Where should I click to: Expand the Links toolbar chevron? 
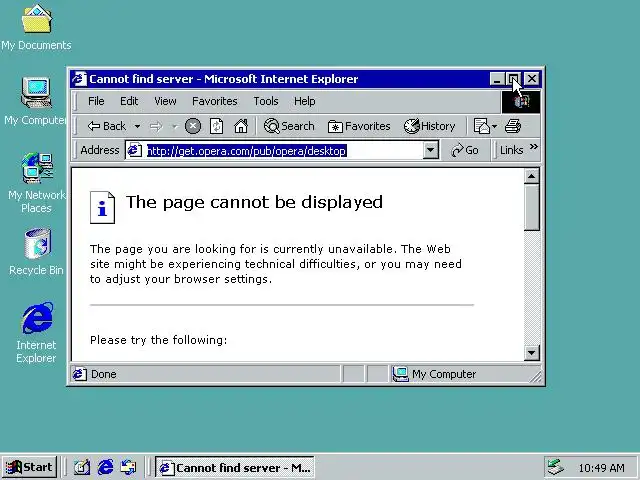tap(533, 147)
